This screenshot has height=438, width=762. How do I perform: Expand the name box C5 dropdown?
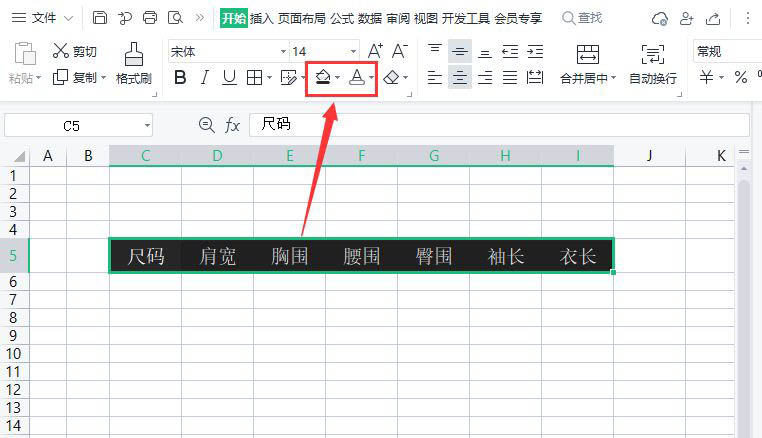click(147, 126)
